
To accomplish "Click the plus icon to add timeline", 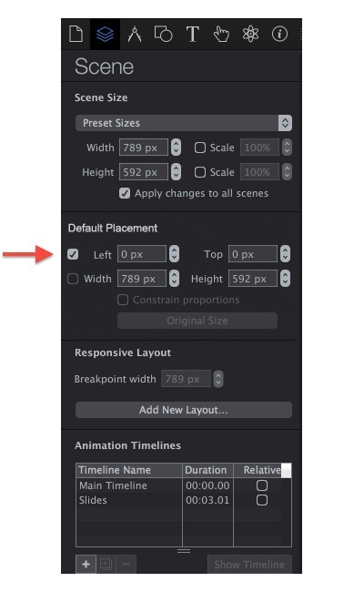I will click(86, 565).
